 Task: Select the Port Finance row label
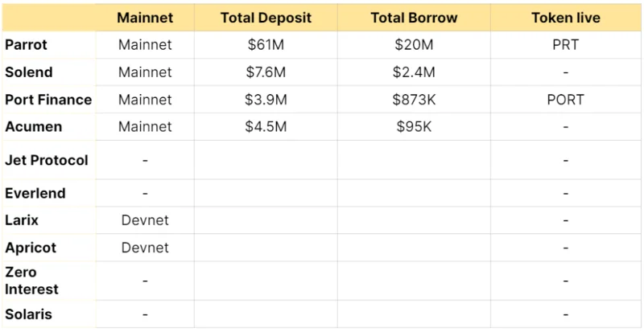(x=48, y=100)
